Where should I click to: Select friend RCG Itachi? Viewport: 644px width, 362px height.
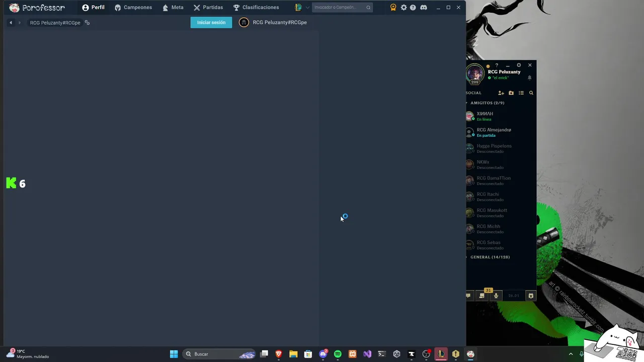click(x=501, y=197)
